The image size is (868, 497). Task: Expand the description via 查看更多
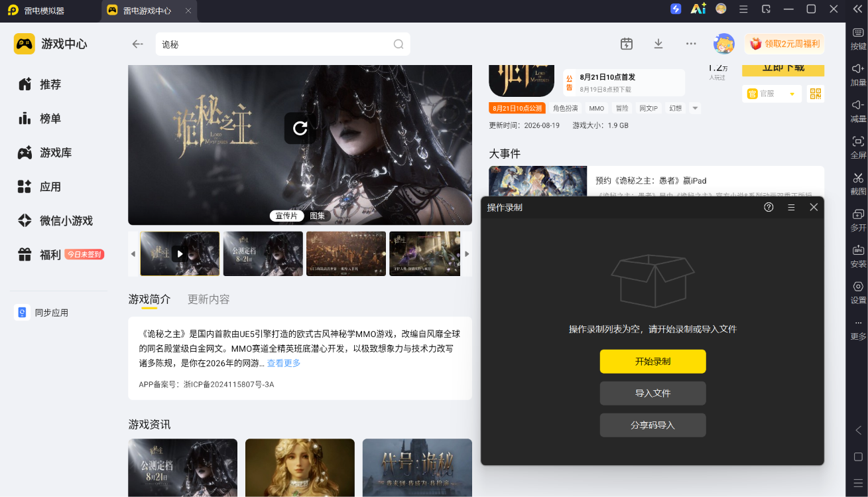284,363
